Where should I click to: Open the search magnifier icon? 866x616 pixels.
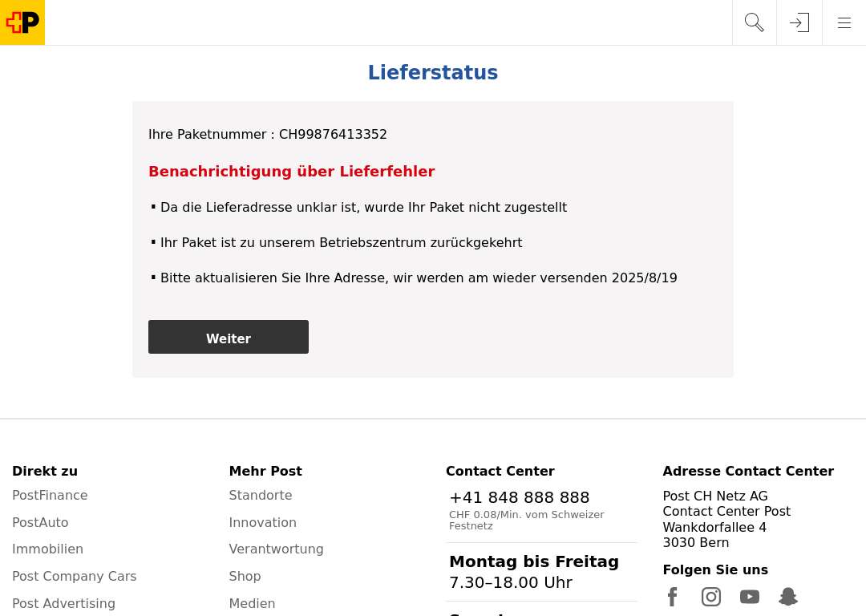coord(754,22)
